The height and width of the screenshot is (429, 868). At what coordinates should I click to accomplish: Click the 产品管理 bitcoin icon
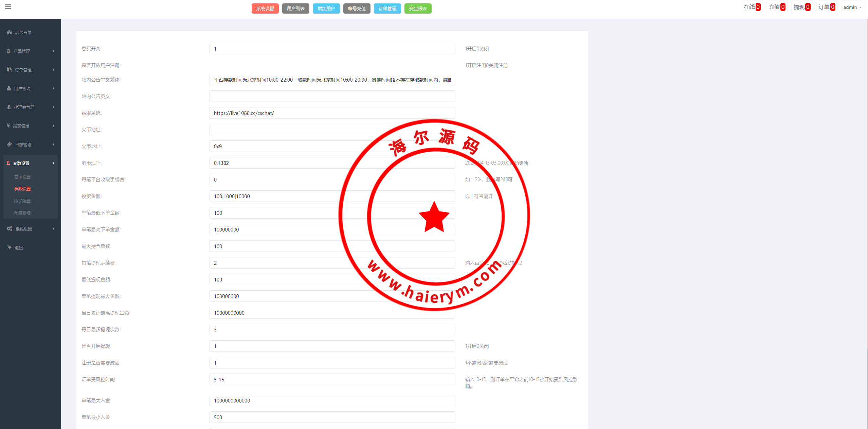click(8, 51)
